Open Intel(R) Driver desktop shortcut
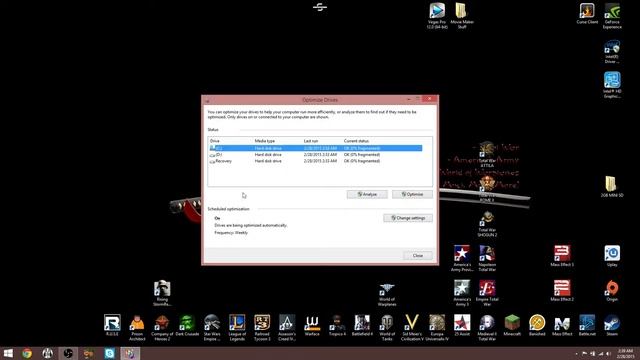Image resolution: width=640 pixels, height=360 pixels. coord(612,51)
